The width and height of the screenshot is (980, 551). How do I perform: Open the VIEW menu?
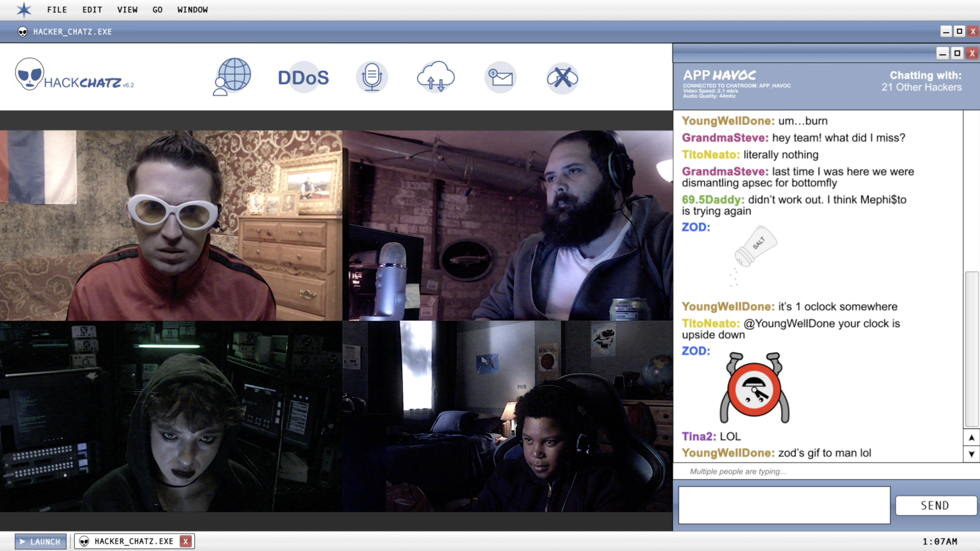[127, 10]
